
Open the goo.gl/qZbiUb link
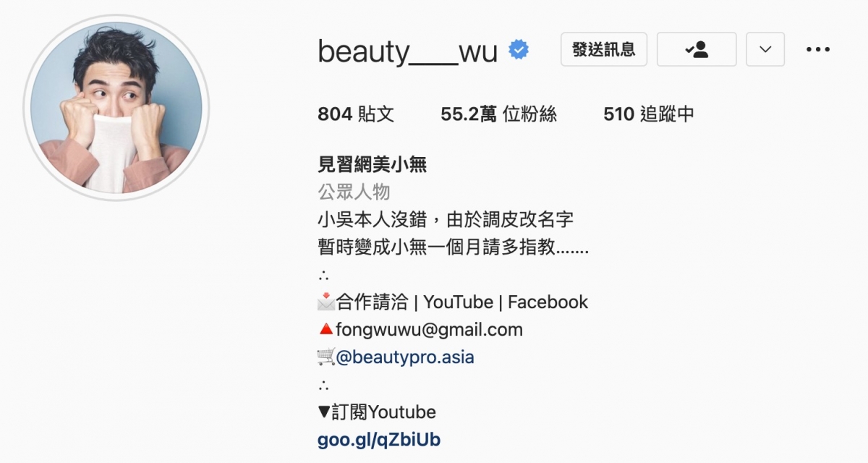pyautogui.click(x=379, y=440)
